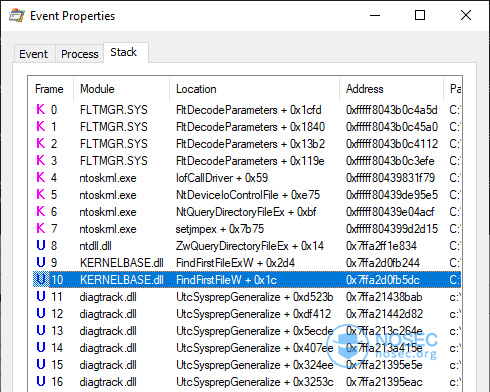Select UtcSysprepGeneralize + 0xd523b location
The height and width of the screenshot is (392, 490).
pyautogui.click(x=255, y=297)
